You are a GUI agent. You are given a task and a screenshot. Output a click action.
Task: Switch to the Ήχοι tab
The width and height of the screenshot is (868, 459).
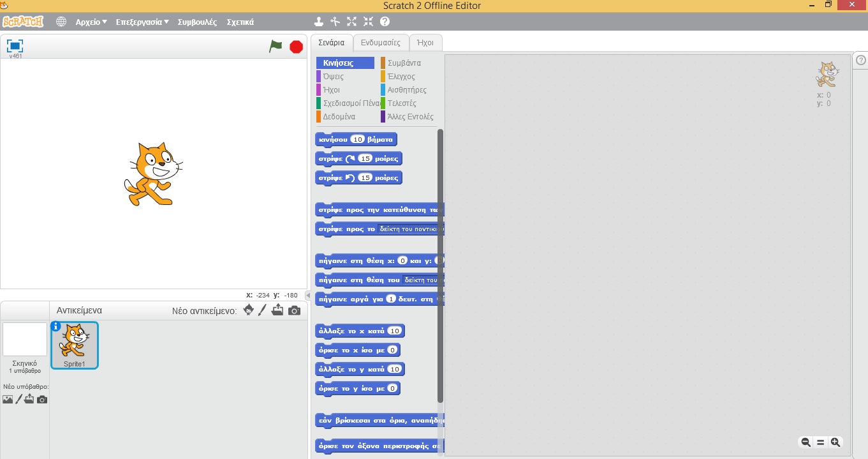[x=425, y=43]
